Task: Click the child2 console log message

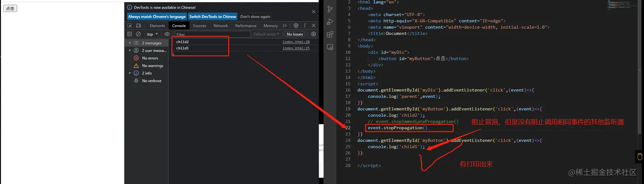Action: (182, 42)
